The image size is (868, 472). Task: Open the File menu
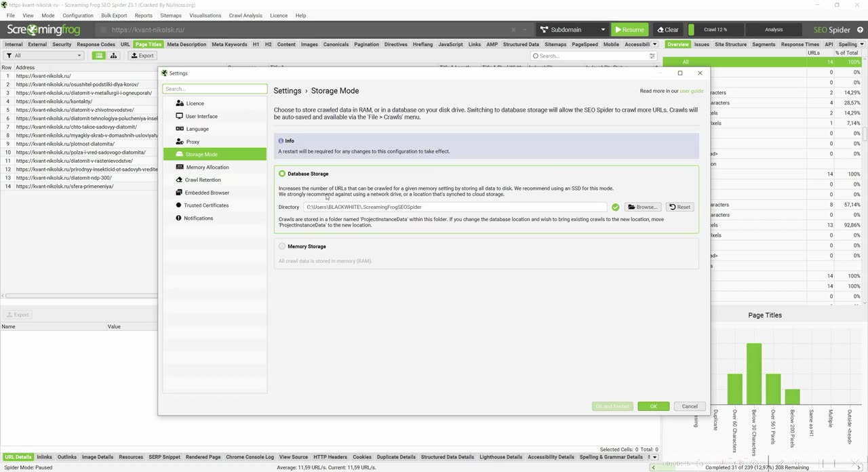[x=10, y=15]
